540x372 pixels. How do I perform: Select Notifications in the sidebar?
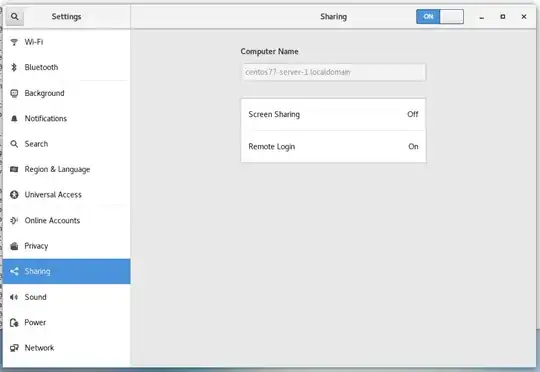click(x=66, y=118)
